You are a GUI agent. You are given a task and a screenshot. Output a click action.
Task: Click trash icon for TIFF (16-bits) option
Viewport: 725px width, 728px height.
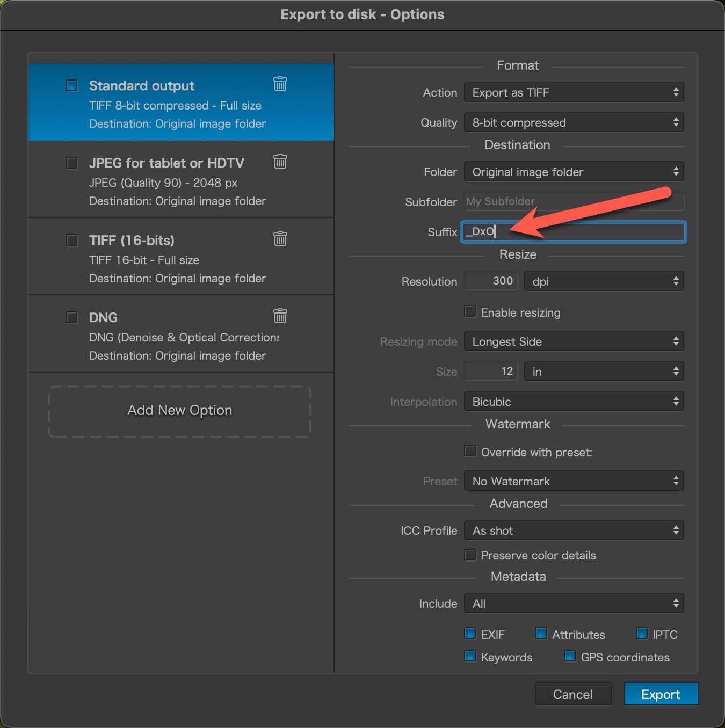point(280,238)
